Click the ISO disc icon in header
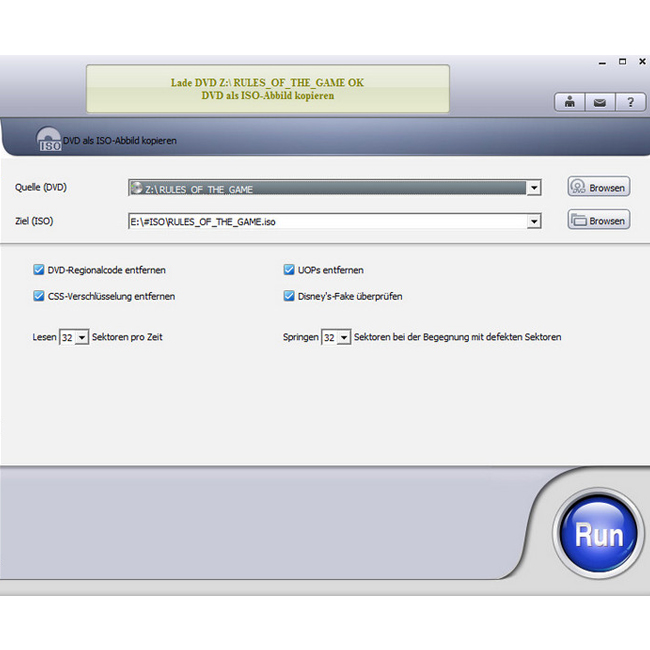This screenshot has width=650, height=650. click(49, 140)
